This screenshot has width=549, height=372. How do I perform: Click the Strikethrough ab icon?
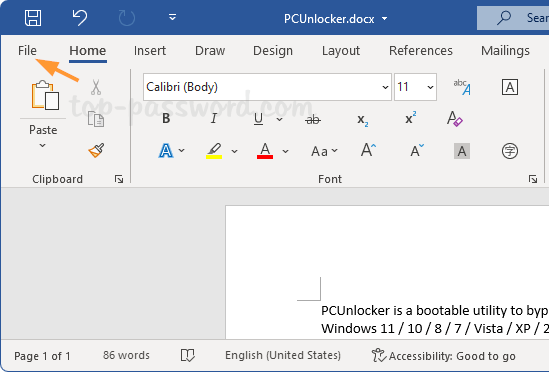tap(313, 120)
